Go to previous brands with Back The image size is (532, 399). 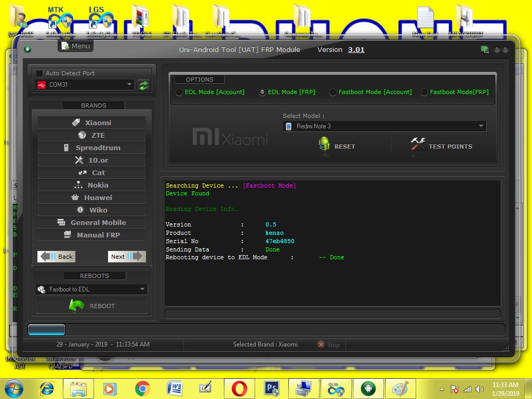(56, 257)
